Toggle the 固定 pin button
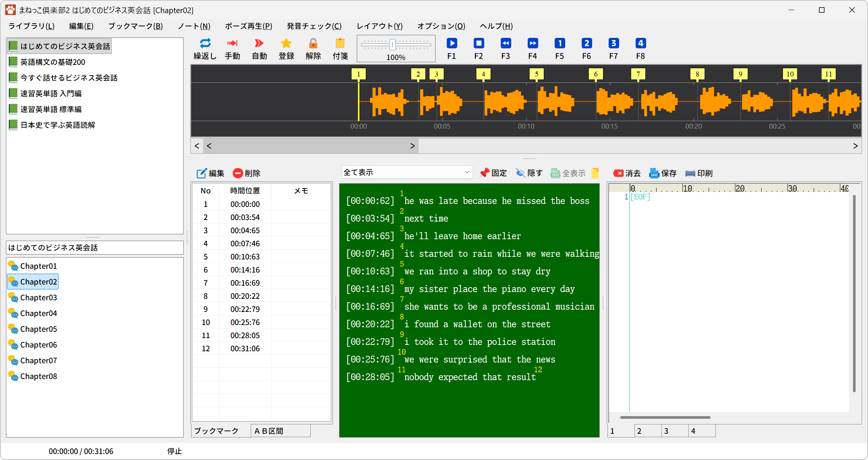This screenshot has height=460, width=868. [x=493, y=173]
